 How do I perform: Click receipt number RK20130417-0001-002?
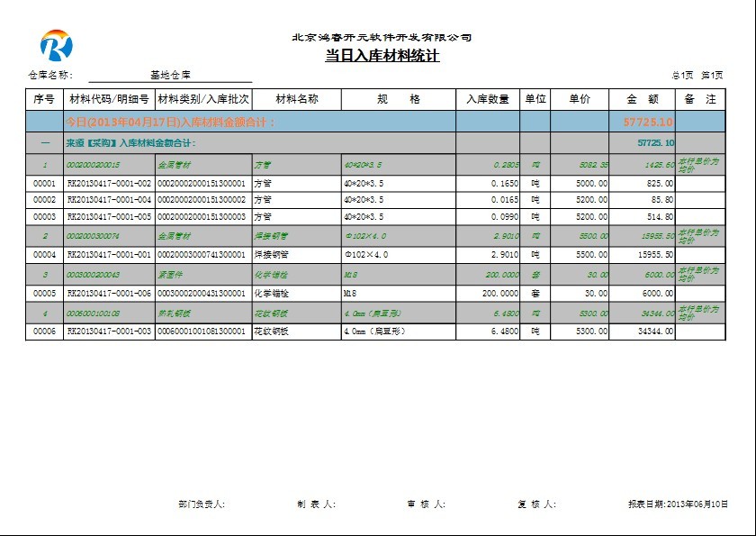[109, 184]
